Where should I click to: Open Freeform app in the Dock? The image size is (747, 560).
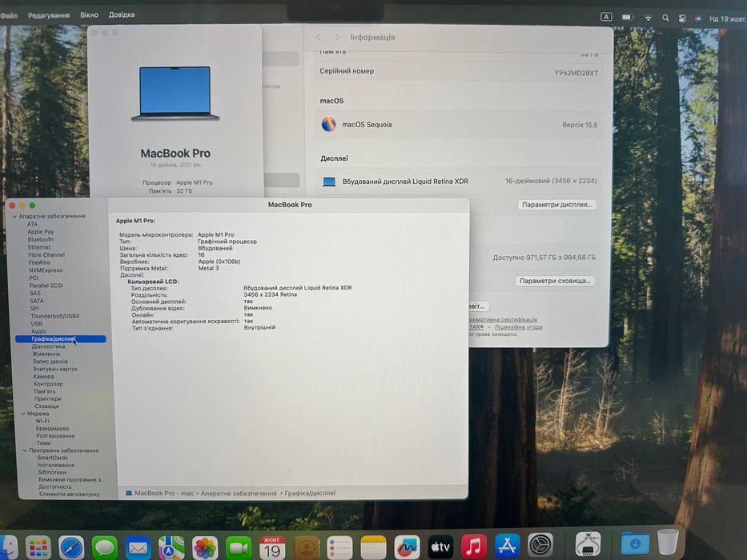[407, 548]
